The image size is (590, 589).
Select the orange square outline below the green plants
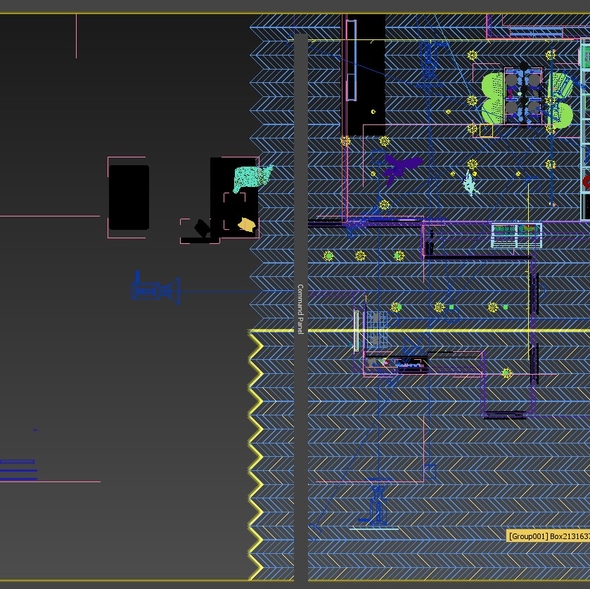(x=486, y=131)
